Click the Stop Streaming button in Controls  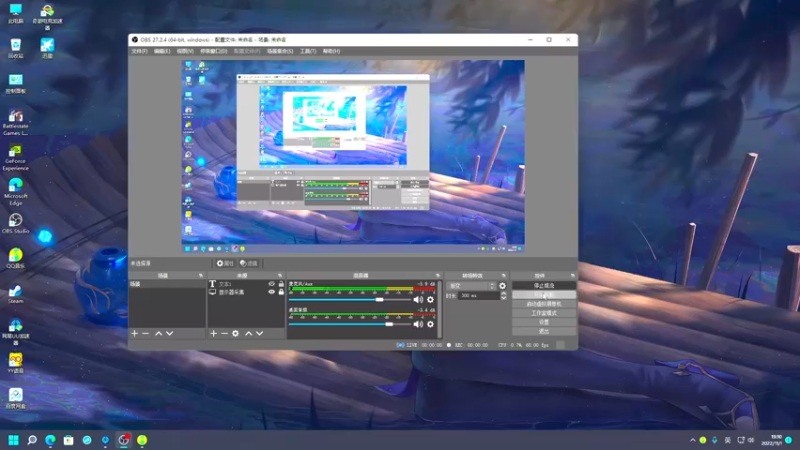pyautogui.click(x=544, y=286)
